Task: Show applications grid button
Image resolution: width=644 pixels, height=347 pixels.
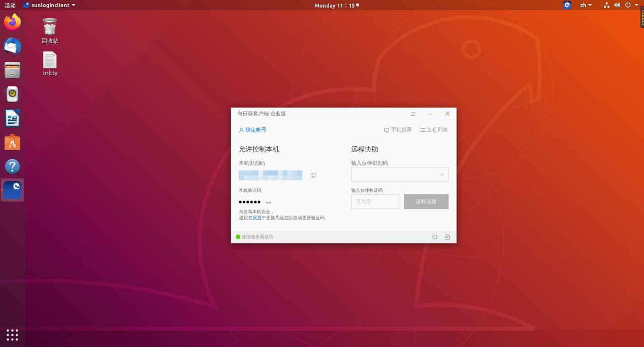Action: 12,335
